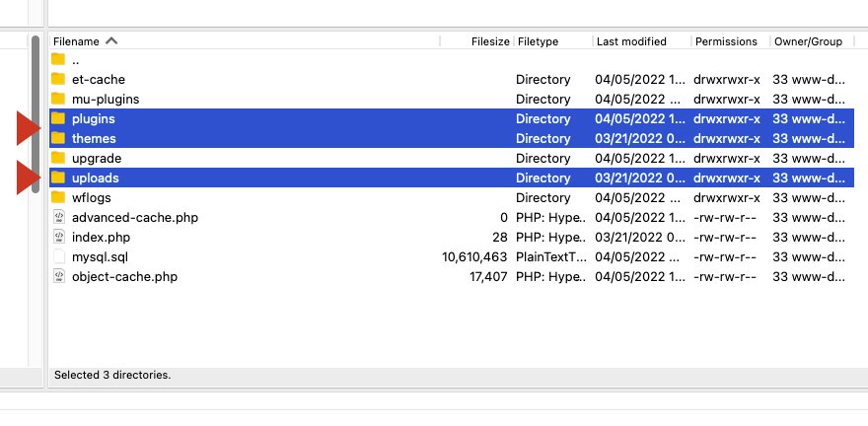Sort list by Filename column header

77,41
